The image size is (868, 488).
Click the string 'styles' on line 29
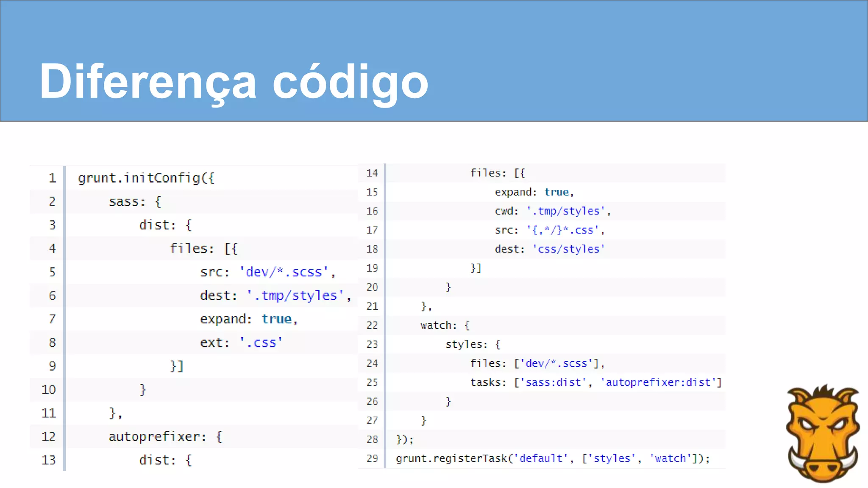pyautogui.click(x=612, y=458)
